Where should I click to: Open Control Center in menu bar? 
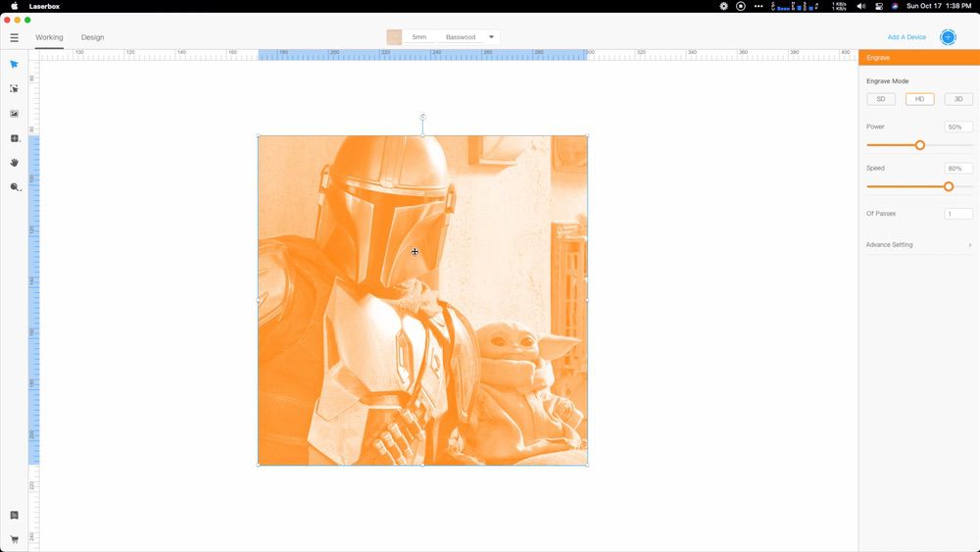[879, 6]
